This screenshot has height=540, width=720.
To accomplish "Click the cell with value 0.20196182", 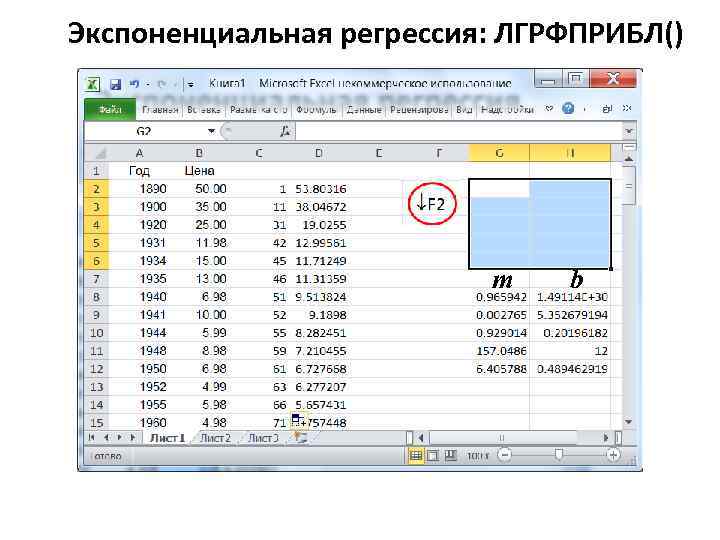I will click(x=570, y=333).
